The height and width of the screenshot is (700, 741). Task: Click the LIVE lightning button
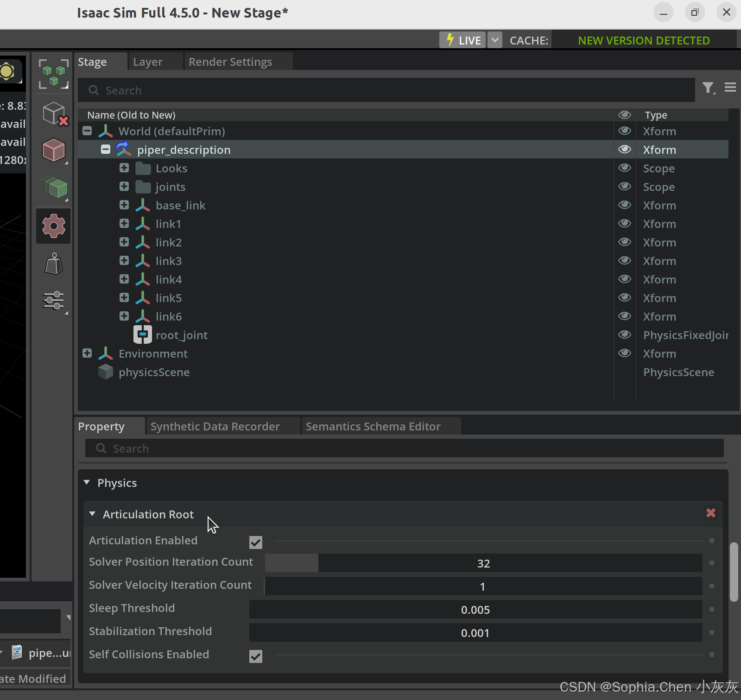(462, 40)
